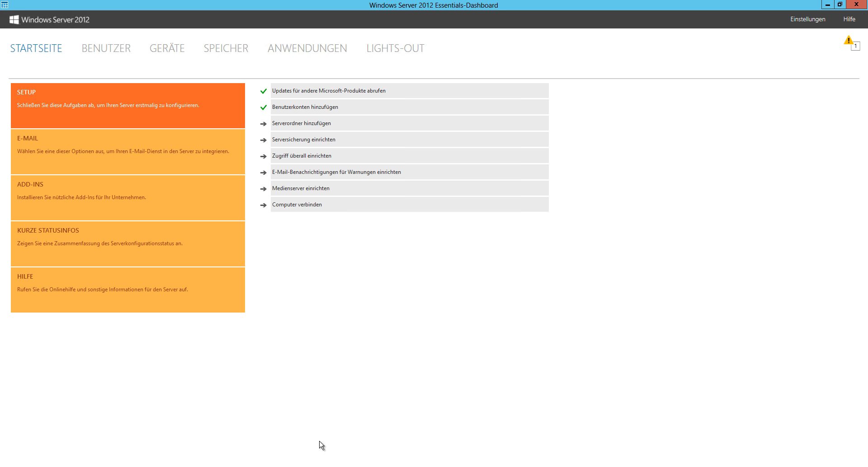868x467 pixels.
Task: Click the arrow icon beside Computer verbinden
Action: pyautogui.click(x=264, y=205)
